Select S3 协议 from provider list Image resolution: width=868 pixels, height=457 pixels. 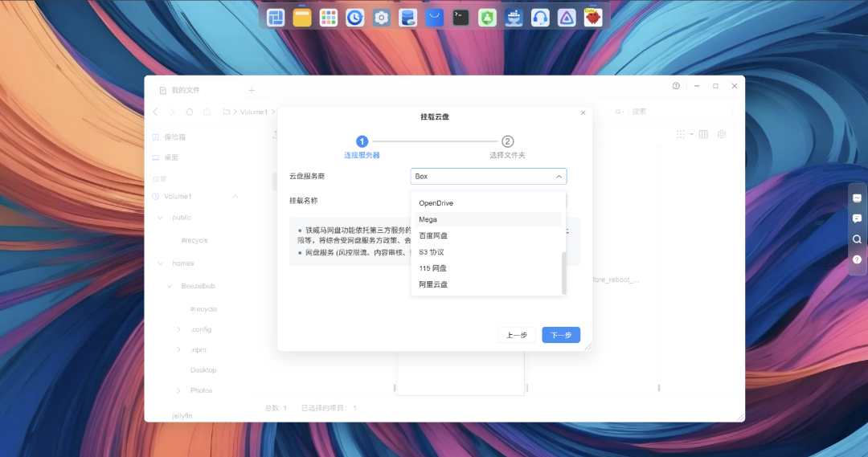pos(488,251)
